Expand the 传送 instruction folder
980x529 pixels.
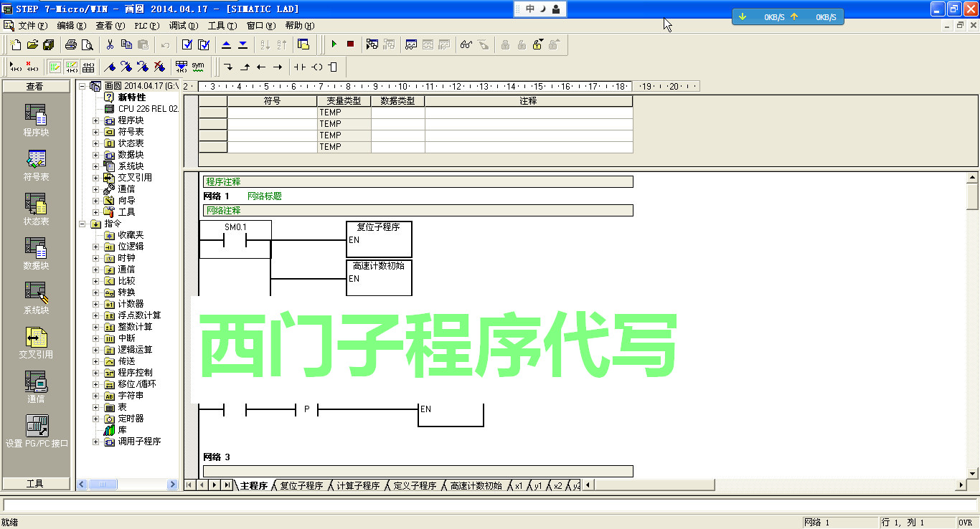pos(96,361)
